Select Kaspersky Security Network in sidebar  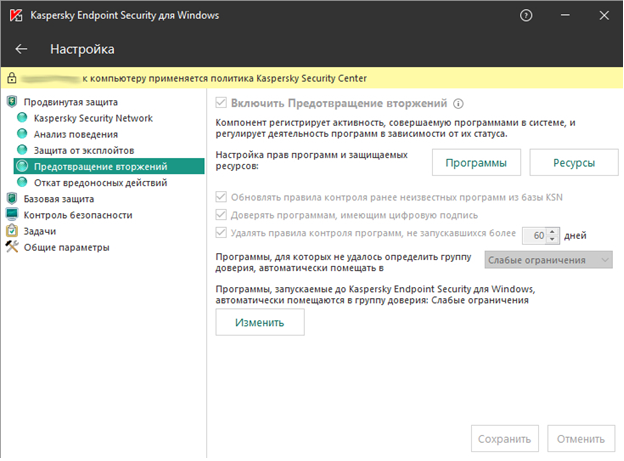point(93,118)
